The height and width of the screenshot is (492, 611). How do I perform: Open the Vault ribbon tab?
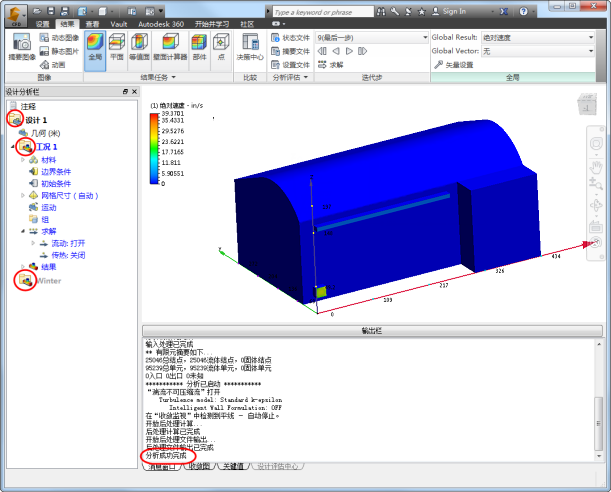tap(118, 24)
